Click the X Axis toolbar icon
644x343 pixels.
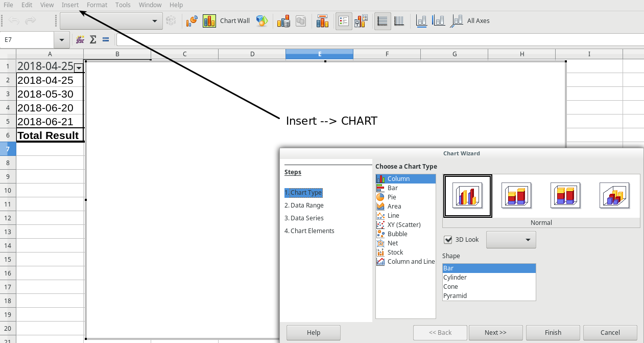[x=421, y=21]
